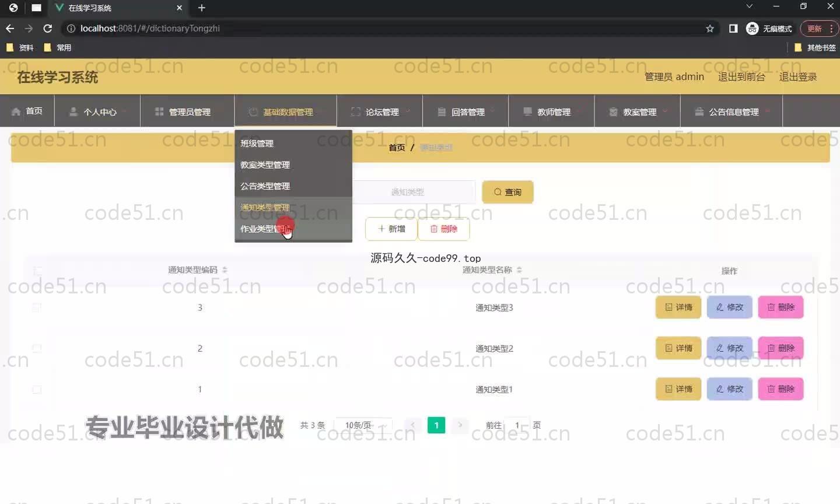Click the person icon beside 个人中心

[x=73, y=111]
